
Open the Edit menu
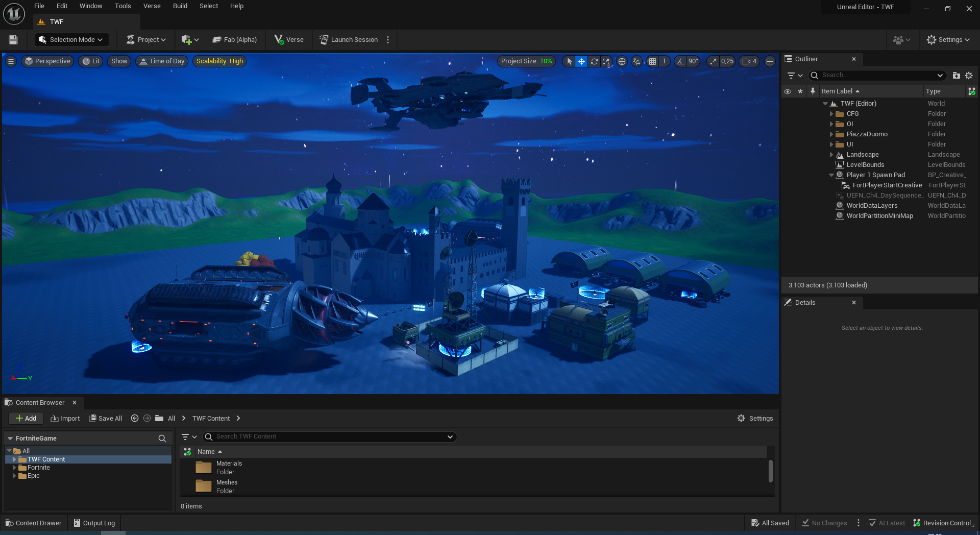point(62,6)
